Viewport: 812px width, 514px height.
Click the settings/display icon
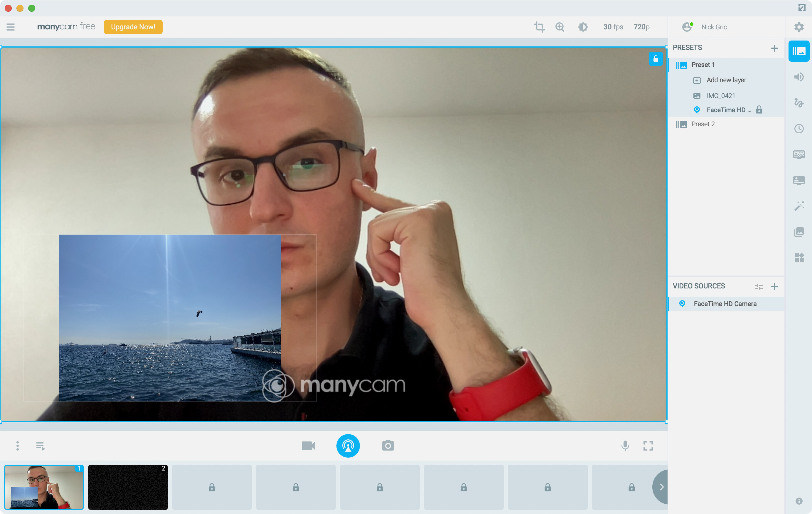(798, 27)
